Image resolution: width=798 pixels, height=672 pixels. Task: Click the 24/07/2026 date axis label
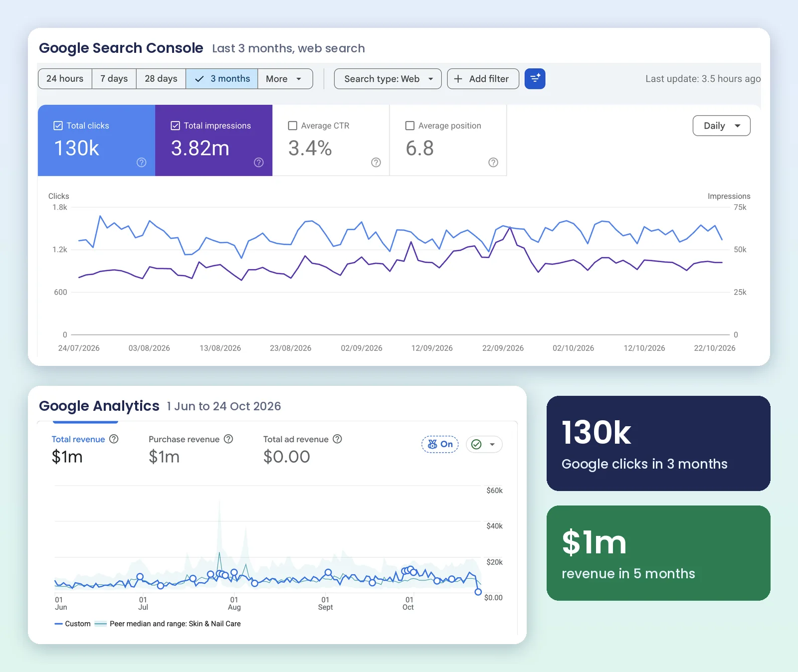coord(79,348)
